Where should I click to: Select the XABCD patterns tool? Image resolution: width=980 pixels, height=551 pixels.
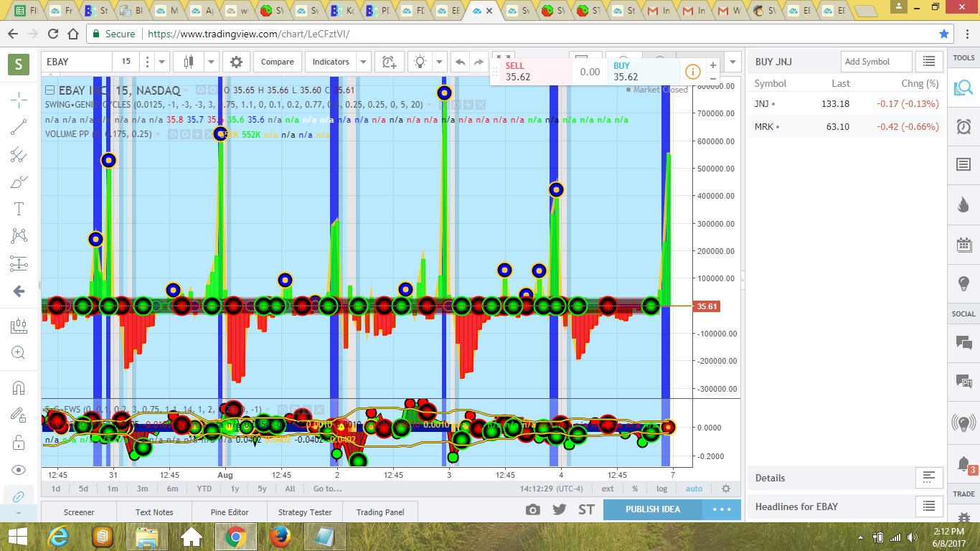(19, 235)
